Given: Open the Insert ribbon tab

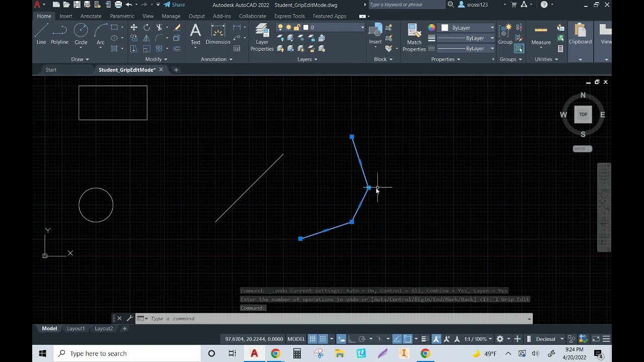Looking at the screenshot, I should 66,16.
